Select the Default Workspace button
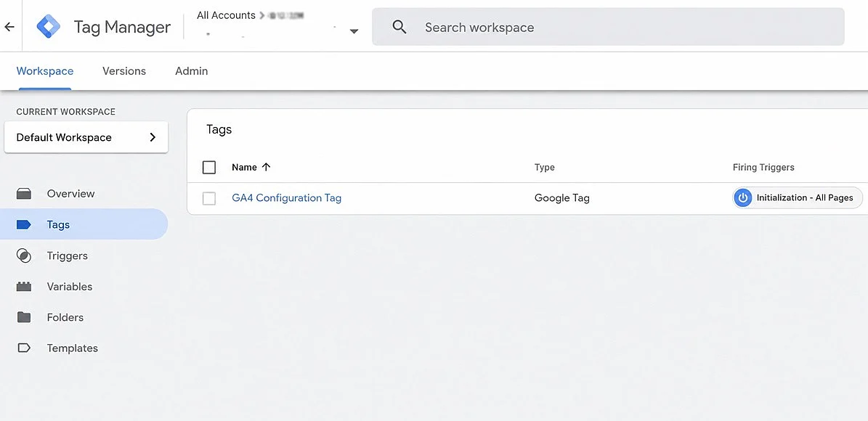 click(x=86, y=137)
